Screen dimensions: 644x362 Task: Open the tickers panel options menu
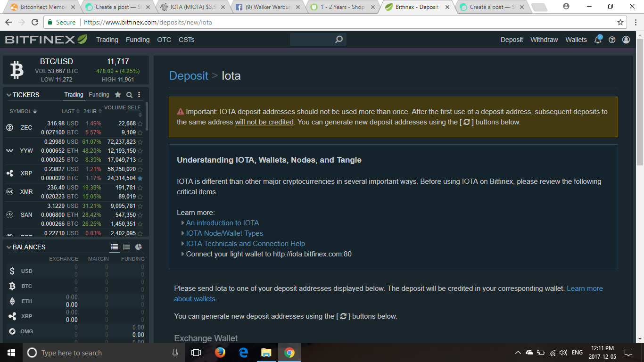(x=139, y=95)
